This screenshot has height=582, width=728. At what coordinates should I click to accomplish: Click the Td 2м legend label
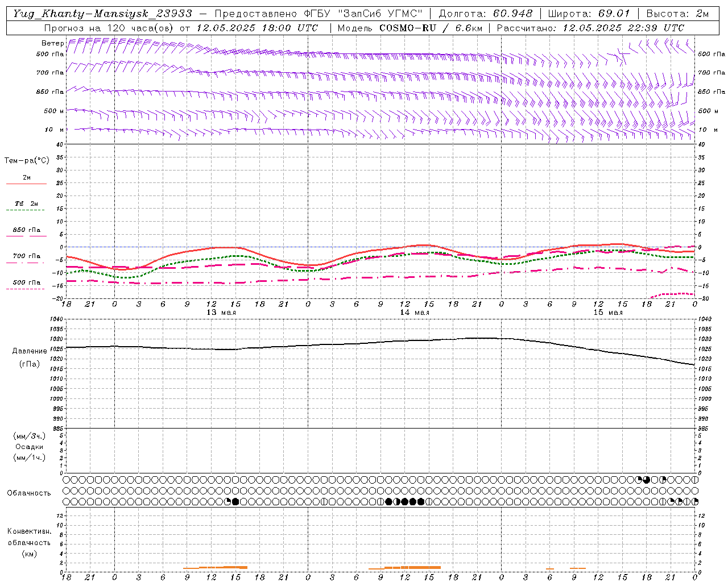(27, 203)
